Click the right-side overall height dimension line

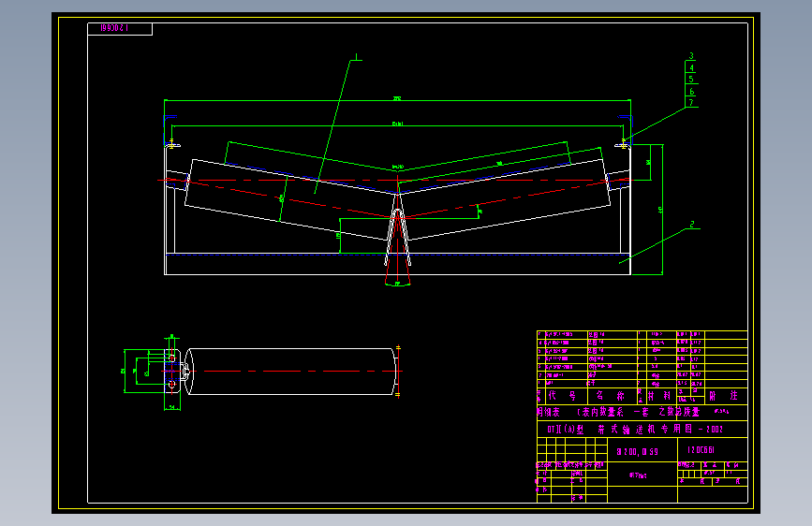tap(662, 209)
